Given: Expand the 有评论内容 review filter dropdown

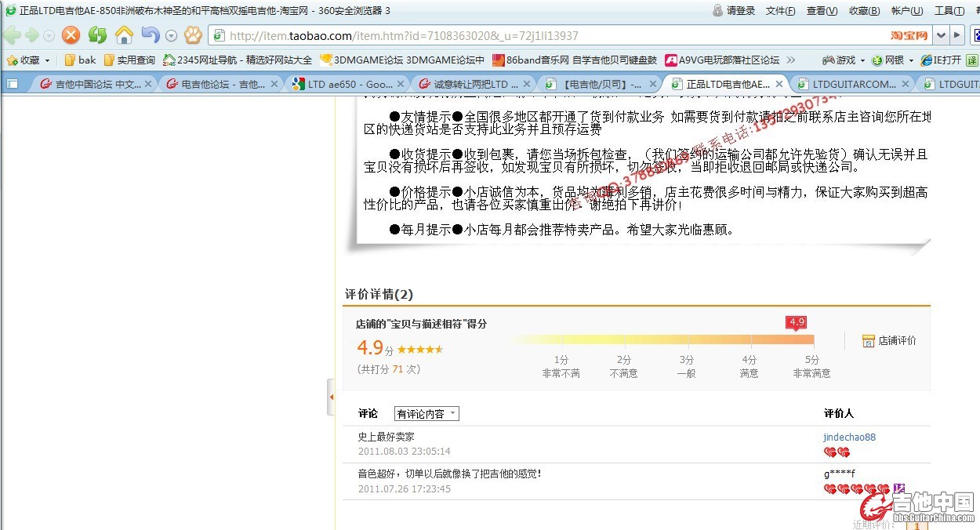Looking at the screenshot, I should (426, 414).
